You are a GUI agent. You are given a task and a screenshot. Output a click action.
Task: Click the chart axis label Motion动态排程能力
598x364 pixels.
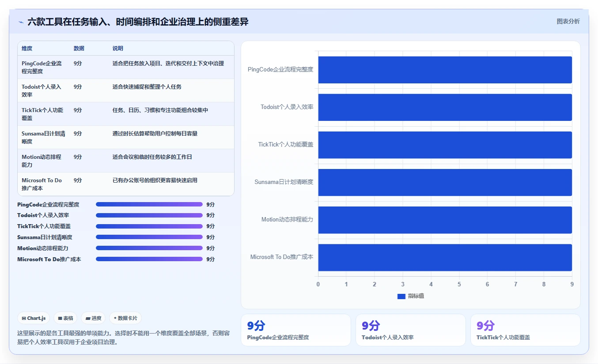287,219
